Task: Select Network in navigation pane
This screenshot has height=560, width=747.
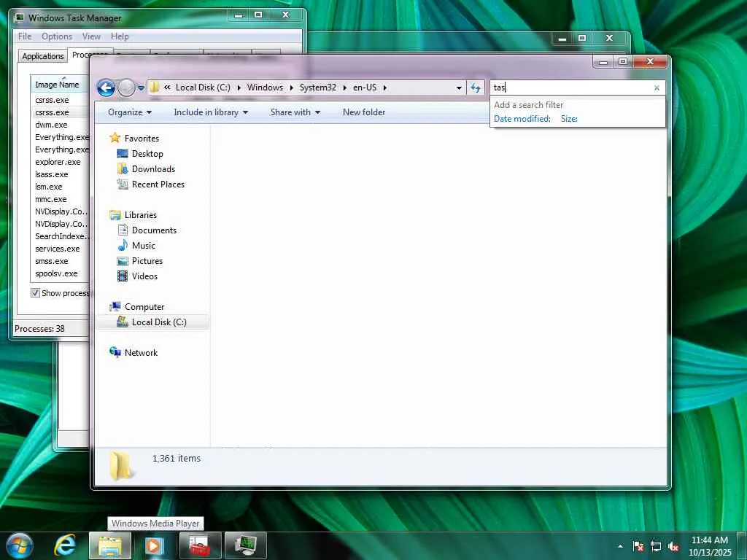Action: (x=141, y=353)
